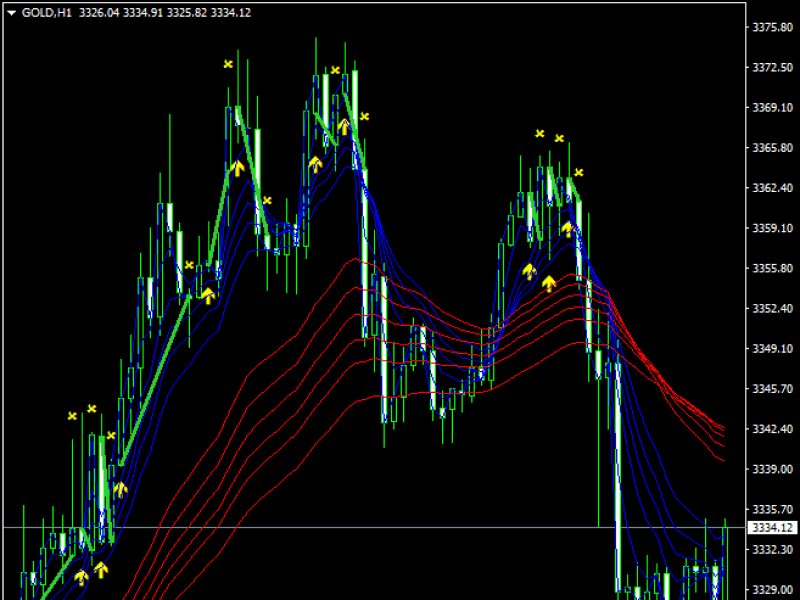Select the leftmost yellow up arrow
The height and width of the screenshot is (600, 800).
(81, 576)
